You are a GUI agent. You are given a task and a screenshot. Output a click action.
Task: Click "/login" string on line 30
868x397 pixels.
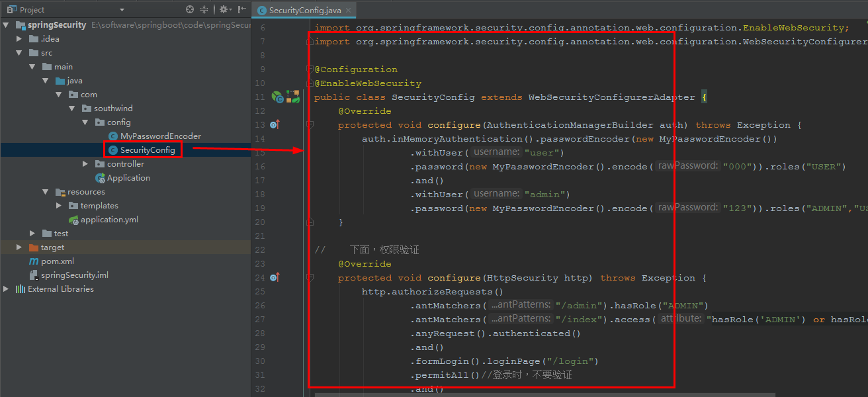(569, 361)
